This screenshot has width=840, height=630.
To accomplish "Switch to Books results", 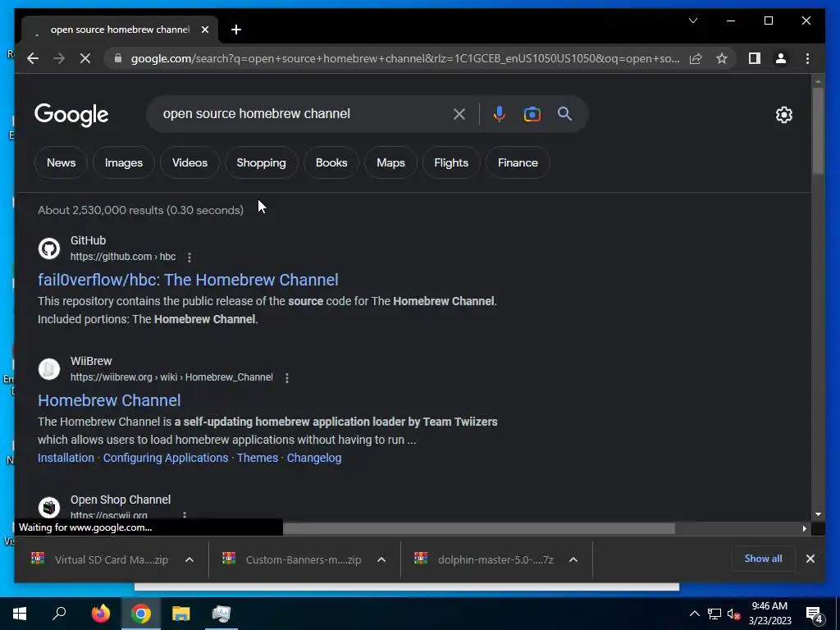I will [x=331, y=162].
